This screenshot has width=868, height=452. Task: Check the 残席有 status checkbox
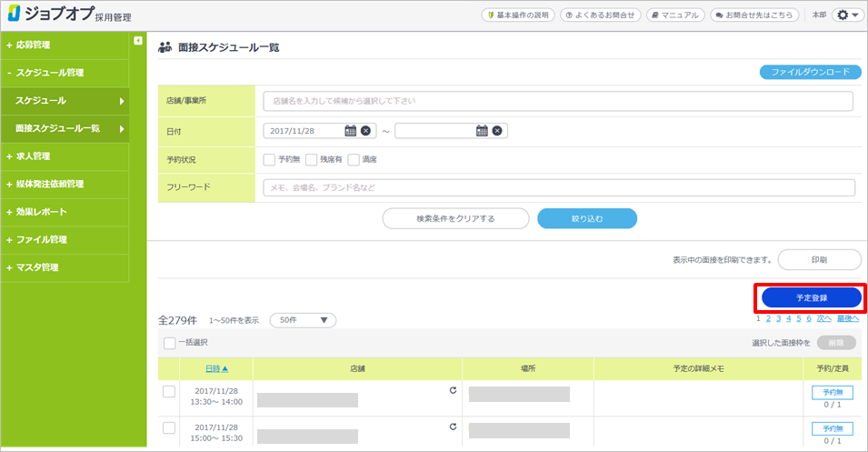click(x=312, y=160)
